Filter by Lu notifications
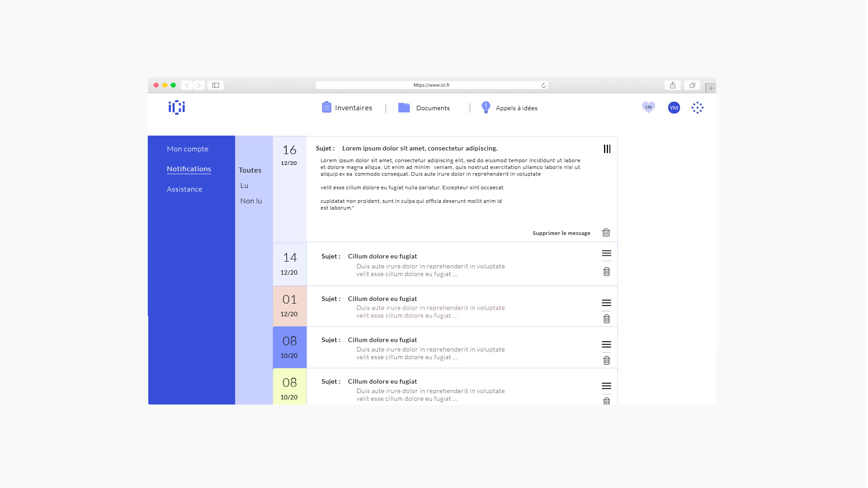This screenshot has width=868, height=488. point(244,186)
